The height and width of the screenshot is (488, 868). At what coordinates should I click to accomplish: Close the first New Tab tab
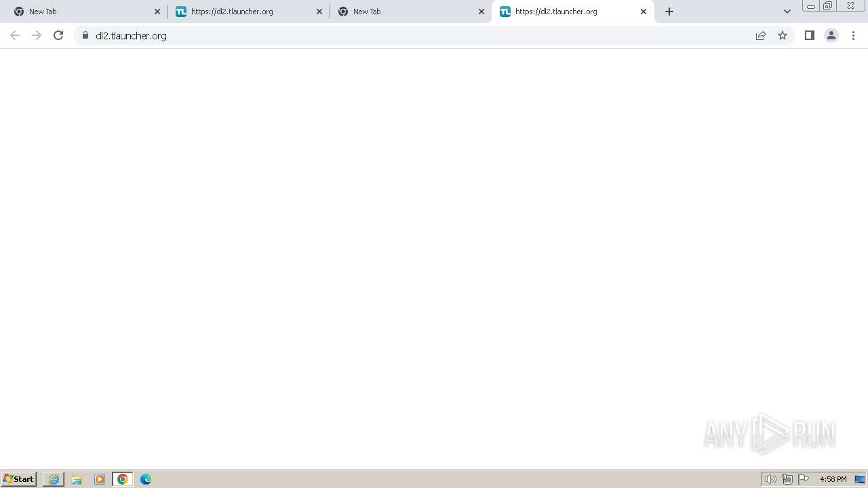157,12
